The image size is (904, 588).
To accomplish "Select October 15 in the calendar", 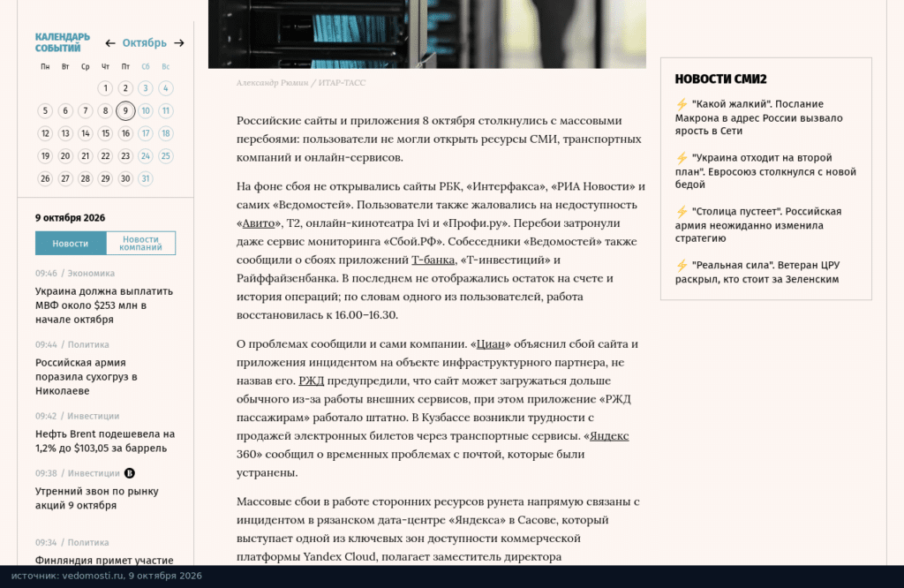I will click(x=106, y=133).
